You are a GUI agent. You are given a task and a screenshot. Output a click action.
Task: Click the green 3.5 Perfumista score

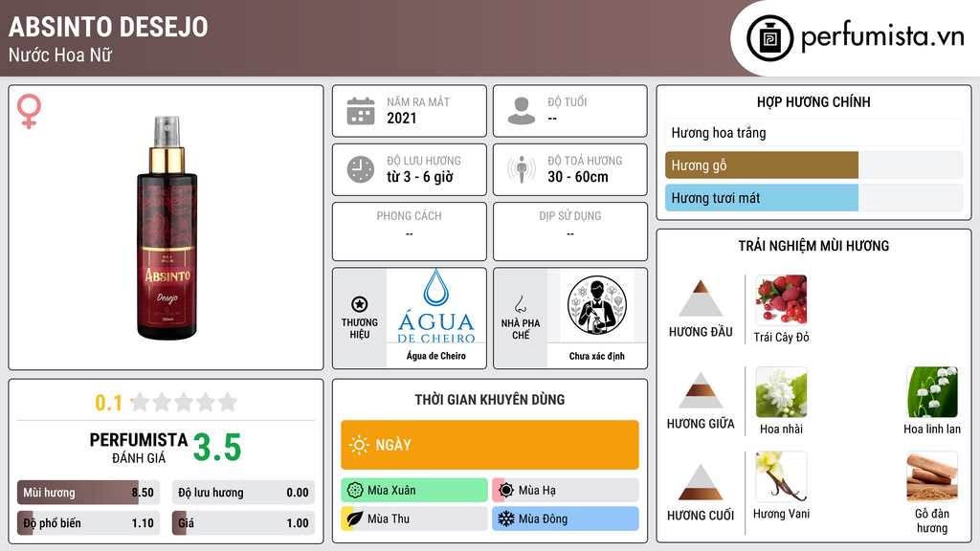pos(217,448)
